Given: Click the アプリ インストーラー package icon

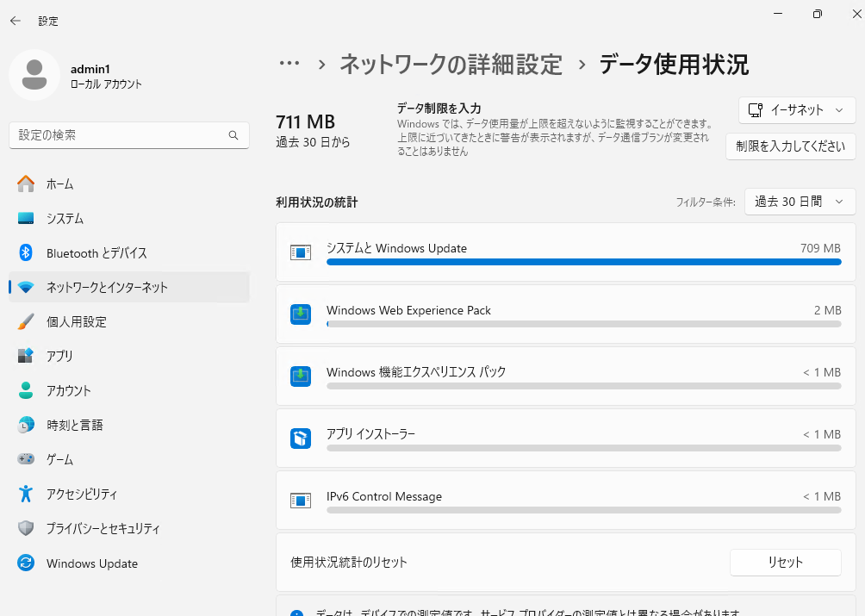Looking at the screenshot, I should click(x=301, y=439).
